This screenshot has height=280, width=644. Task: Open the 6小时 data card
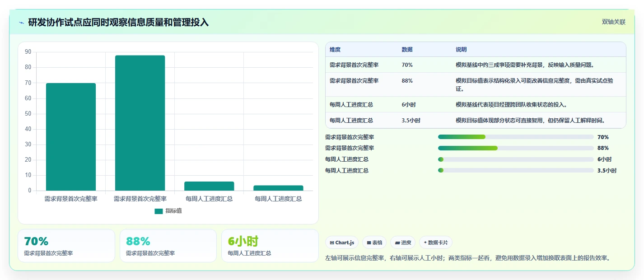[270, 246]
